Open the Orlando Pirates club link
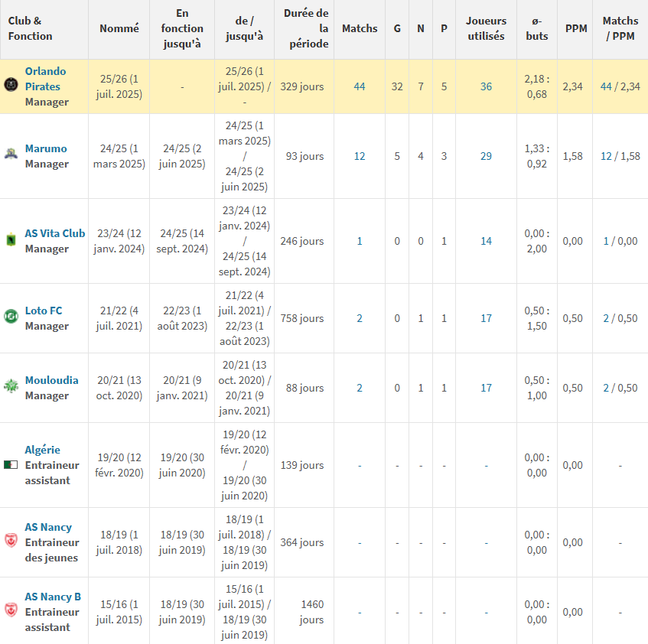This screenshot has height=644, width=648. click(x=45, y=79)
